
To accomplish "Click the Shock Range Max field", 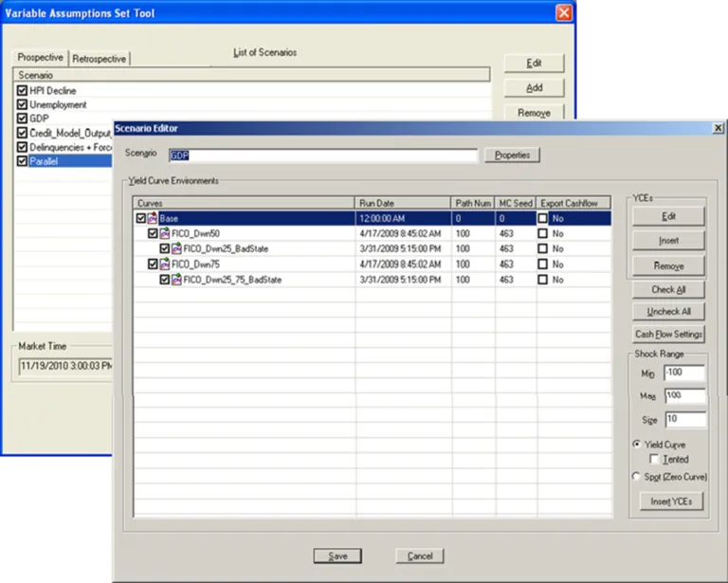I will click(x=684, y=395).
